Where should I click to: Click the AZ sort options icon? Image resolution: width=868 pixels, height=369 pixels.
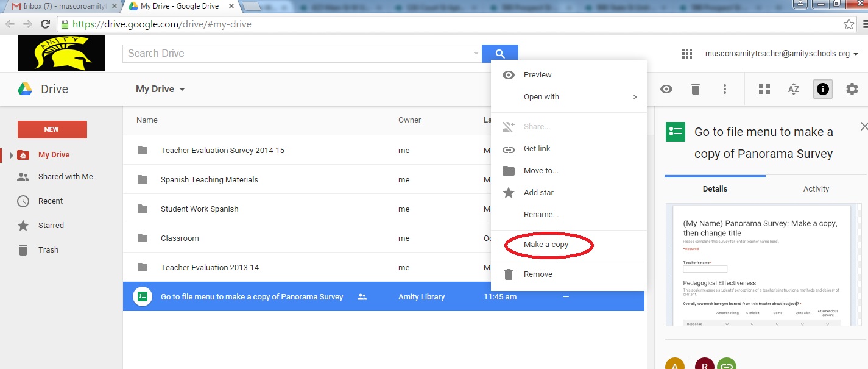(794, 89)
